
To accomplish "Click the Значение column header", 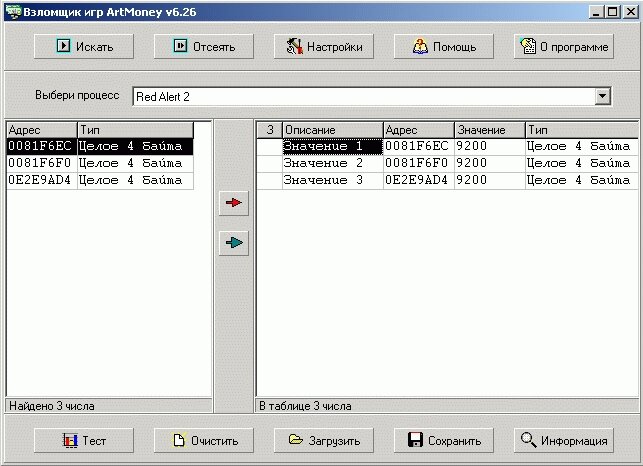I will 490,130.
